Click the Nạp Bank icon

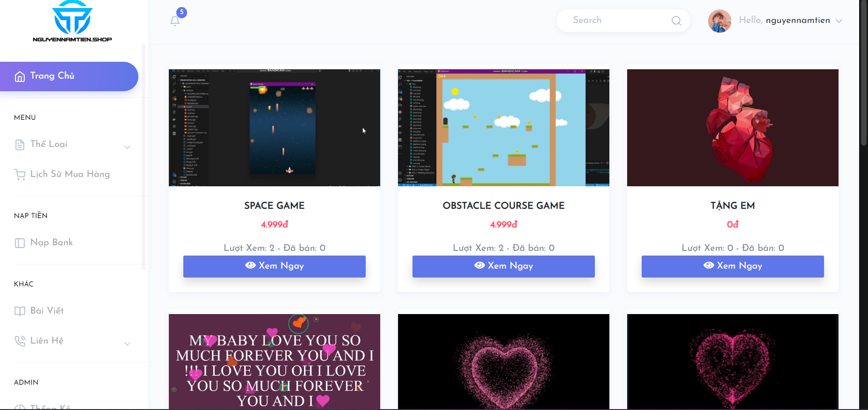click(x=20, y=243)
